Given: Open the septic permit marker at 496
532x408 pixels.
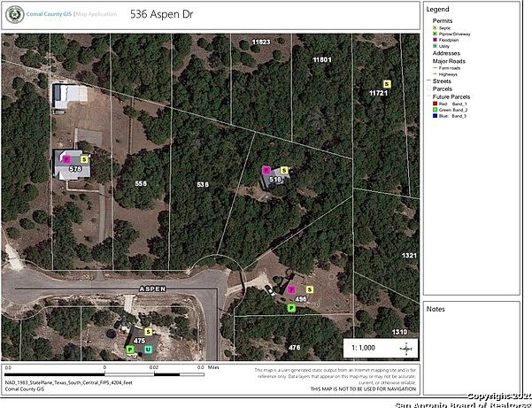Looking at the screenshot, I should point(309,289).
